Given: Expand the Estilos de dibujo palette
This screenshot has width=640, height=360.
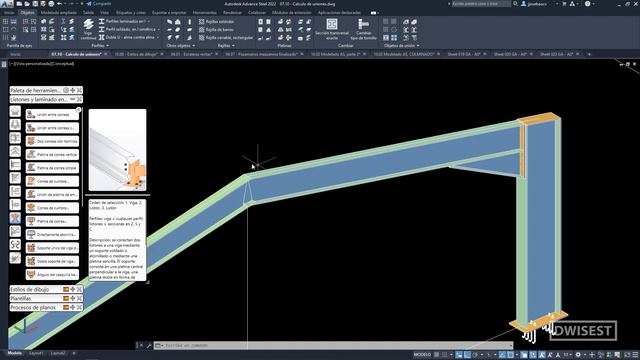Looking at the screenshot, I should tap(46, 289).
